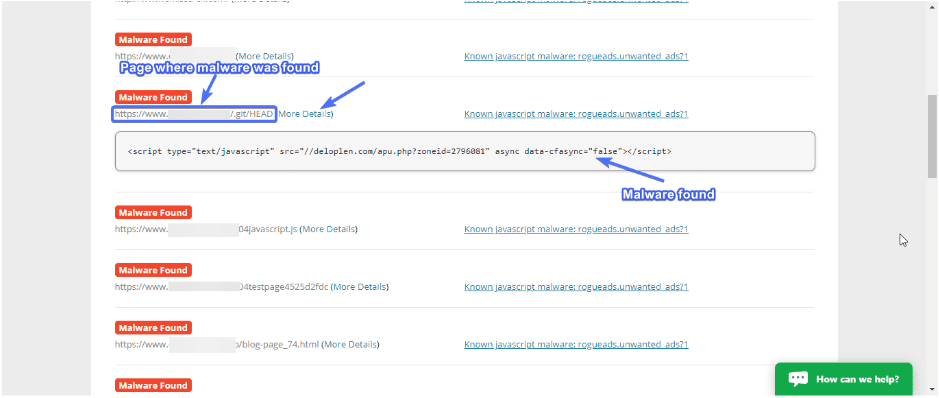Click the 04javascript.js page URL
The image size is (939, 398).
coord(206,229)
